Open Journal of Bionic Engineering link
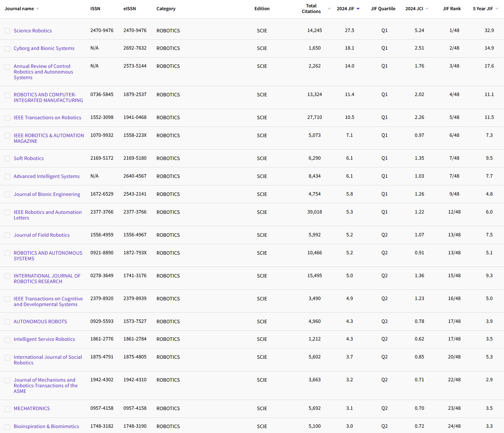Image resolution: width=504 pixels, height=433 pixels. click(x=47, y=194)
